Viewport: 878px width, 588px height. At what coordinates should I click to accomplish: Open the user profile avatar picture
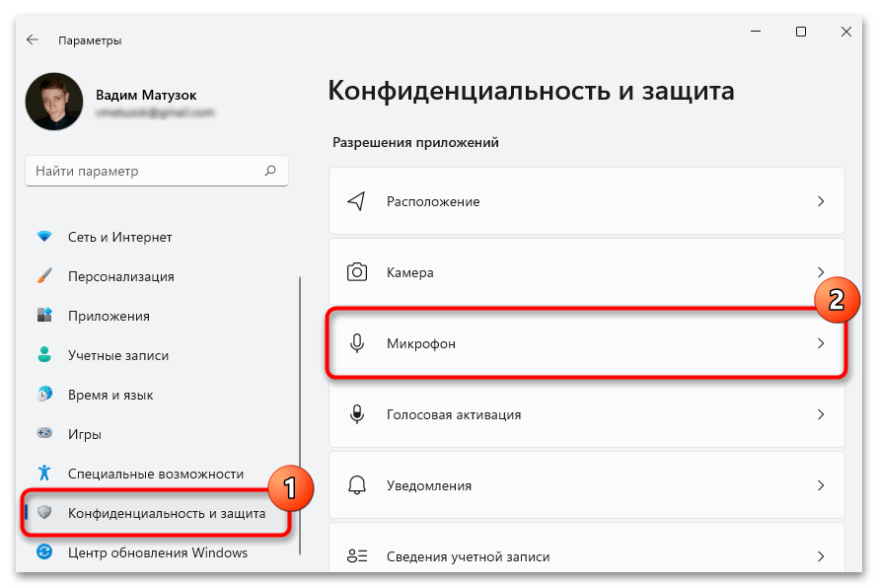pos(54,102)
